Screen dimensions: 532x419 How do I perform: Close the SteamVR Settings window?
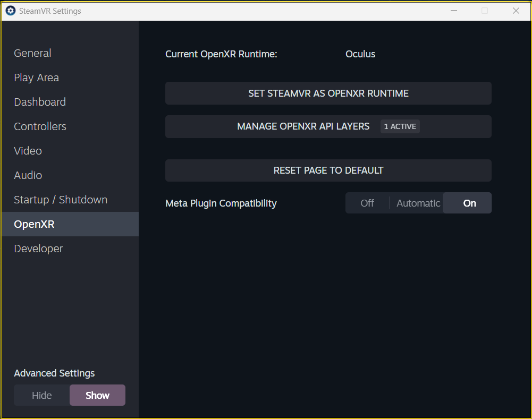[x=516, y=11]
